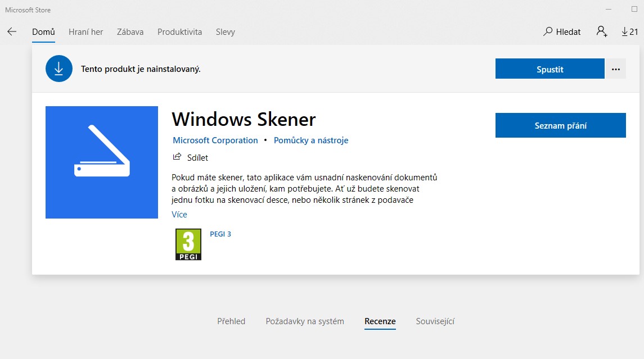
Task: Click the share icon beside Sdílet
Action: [177, 157]
